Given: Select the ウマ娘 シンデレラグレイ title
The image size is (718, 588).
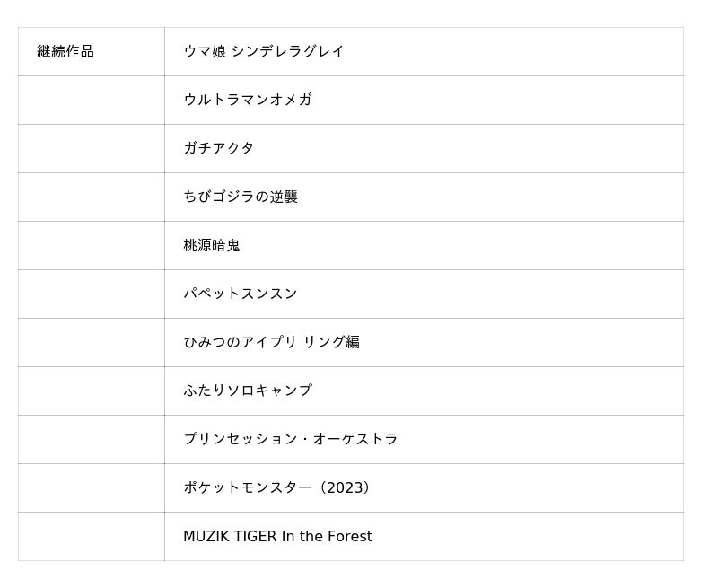Looking at the screenshot, I should [263, 52].
